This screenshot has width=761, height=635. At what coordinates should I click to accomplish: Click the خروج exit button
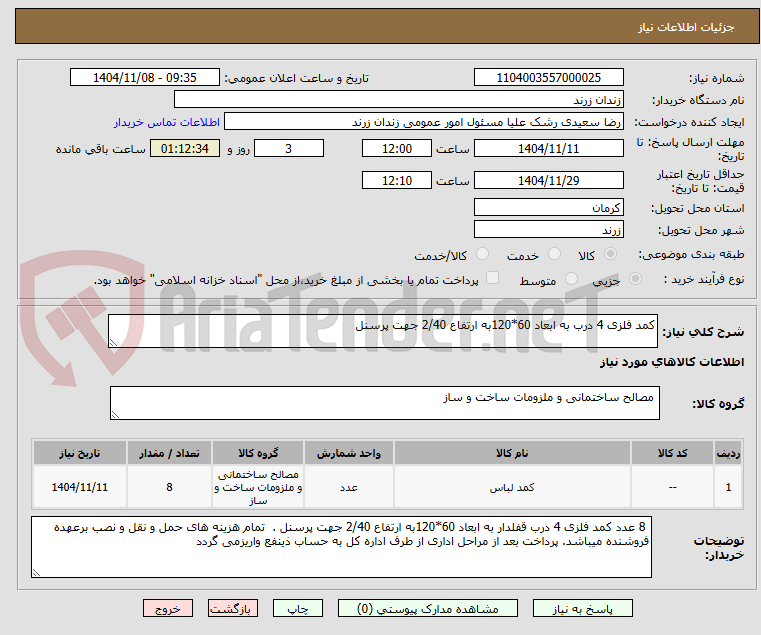tap(168, 608)
